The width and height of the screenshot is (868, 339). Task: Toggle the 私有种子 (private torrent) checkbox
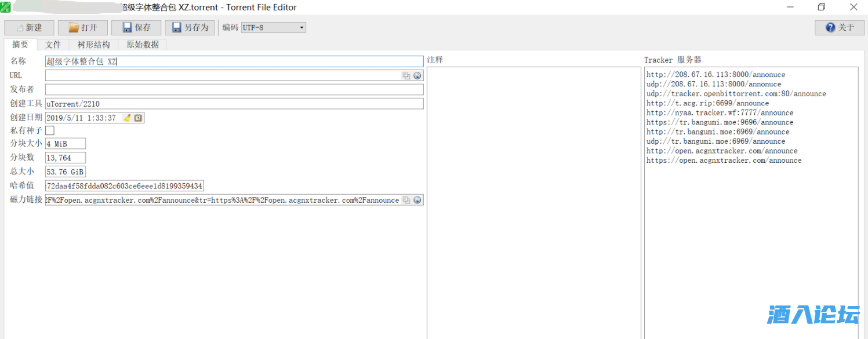[50, 131]
